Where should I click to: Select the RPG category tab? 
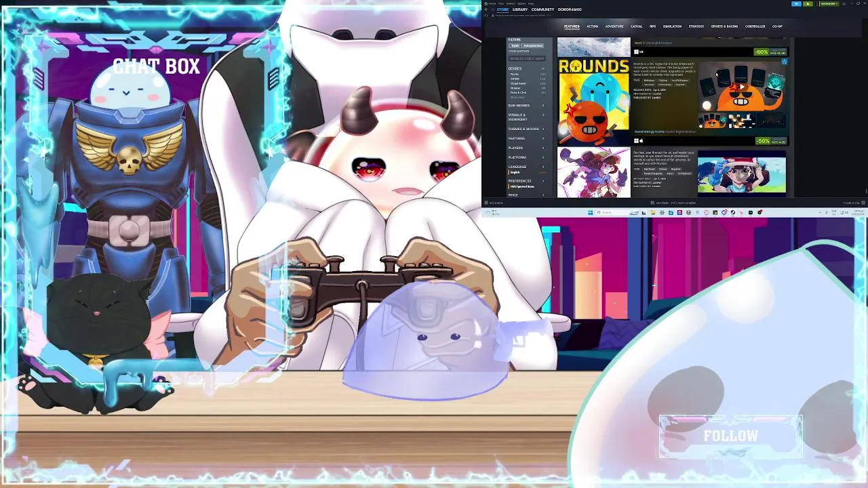click(x=652, y=26)
